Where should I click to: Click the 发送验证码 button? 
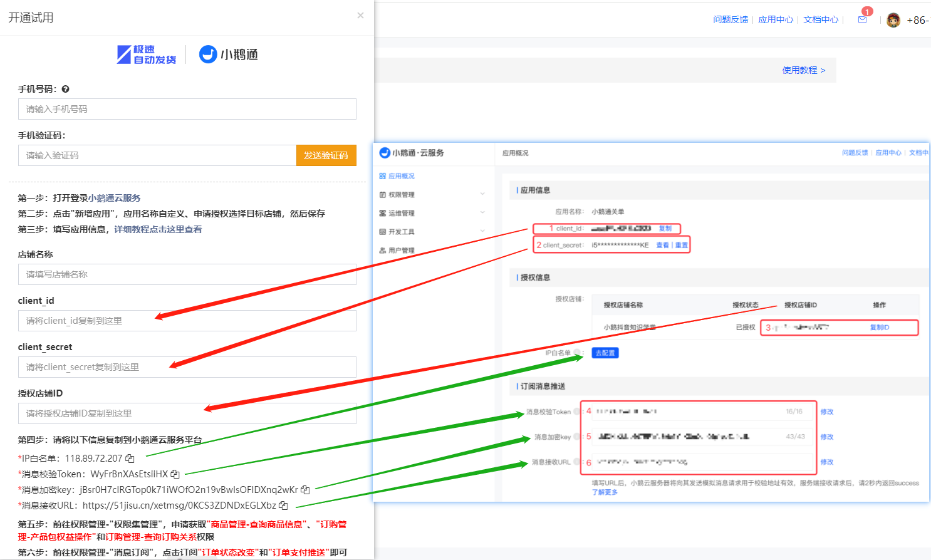click(326, 155)
